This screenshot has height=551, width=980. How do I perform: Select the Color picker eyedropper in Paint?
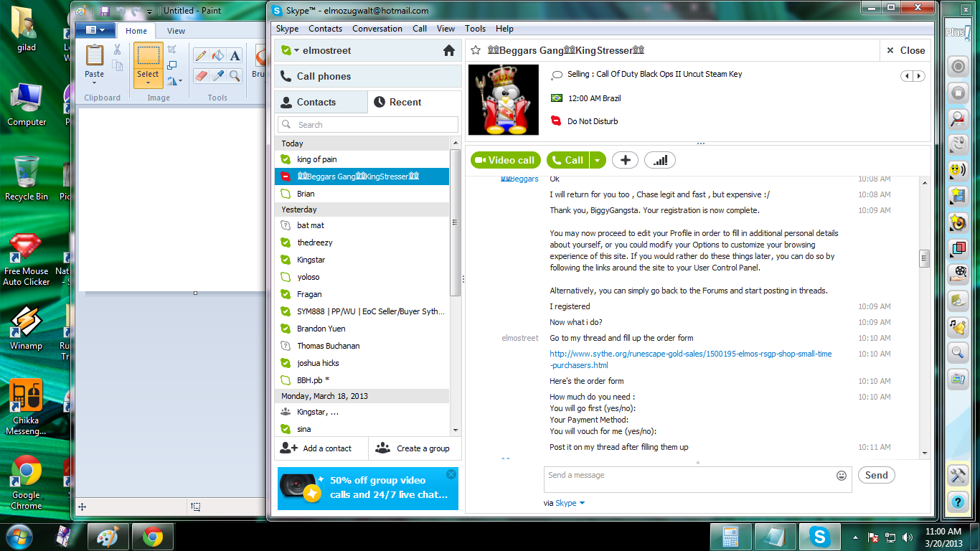tap(218, 75)
